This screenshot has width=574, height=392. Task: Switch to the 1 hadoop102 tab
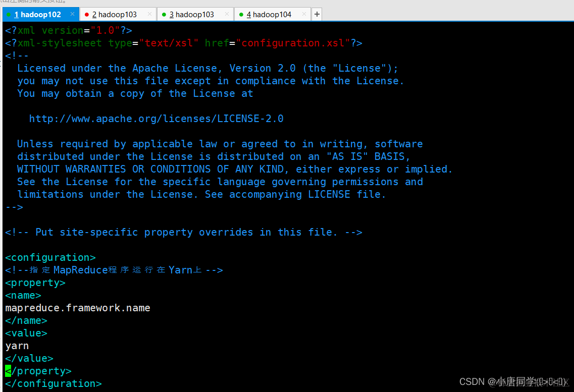pos(40,14)
